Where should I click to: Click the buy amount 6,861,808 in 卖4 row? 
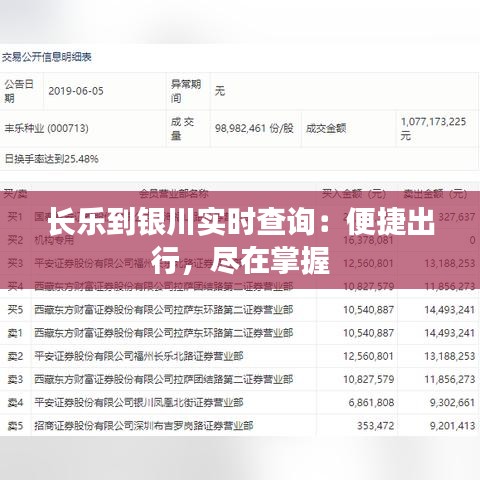coord(371,402)
